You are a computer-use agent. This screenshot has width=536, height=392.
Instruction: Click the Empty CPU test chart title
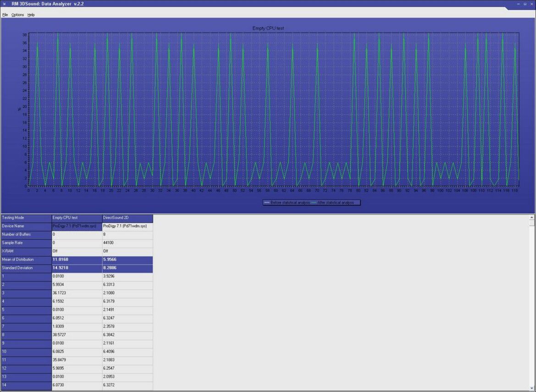point(268,28)
